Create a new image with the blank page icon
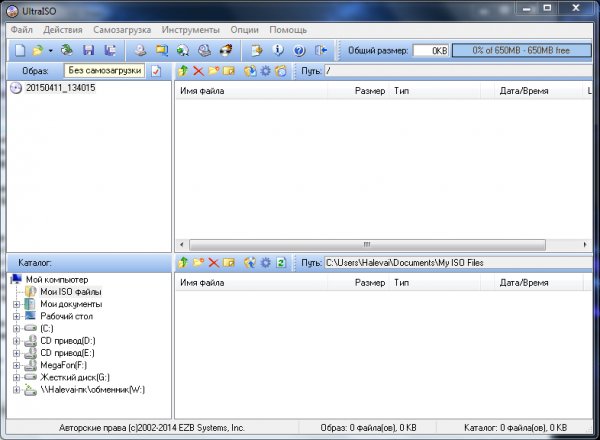This screenshot has width=600, height=440. [20, 50]
